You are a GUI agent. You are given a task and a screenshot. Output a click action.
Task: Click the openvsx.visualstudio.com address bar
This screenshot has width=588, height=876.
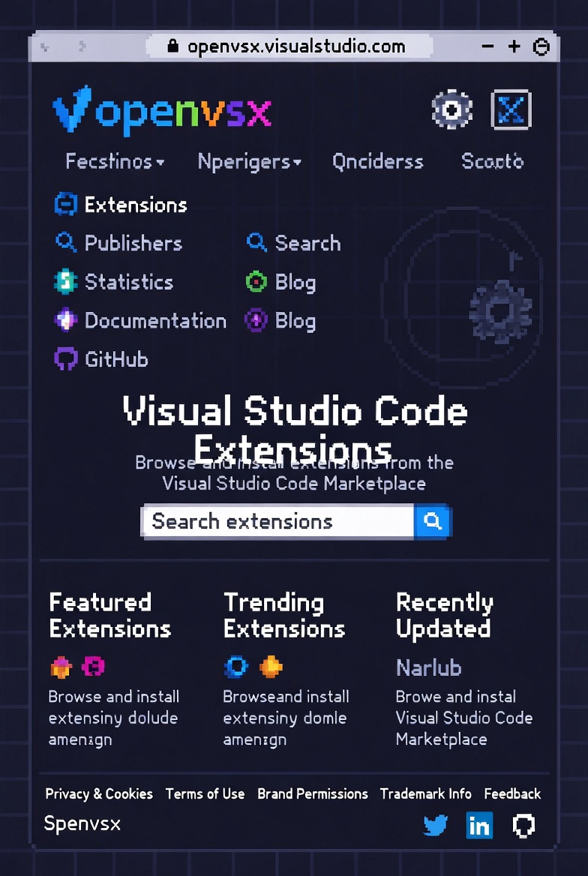(x=289, y=46)
